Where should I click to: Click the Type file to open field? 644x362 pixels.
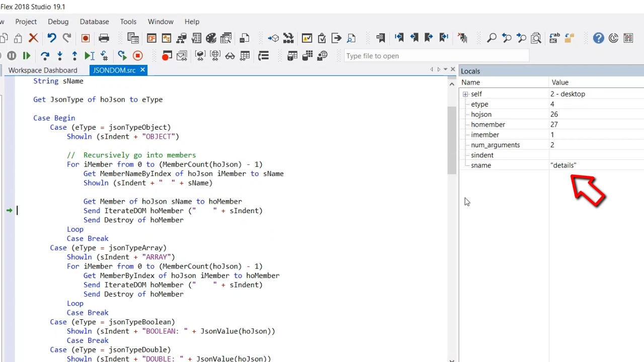pyautogui.click(x=436, y=56)
